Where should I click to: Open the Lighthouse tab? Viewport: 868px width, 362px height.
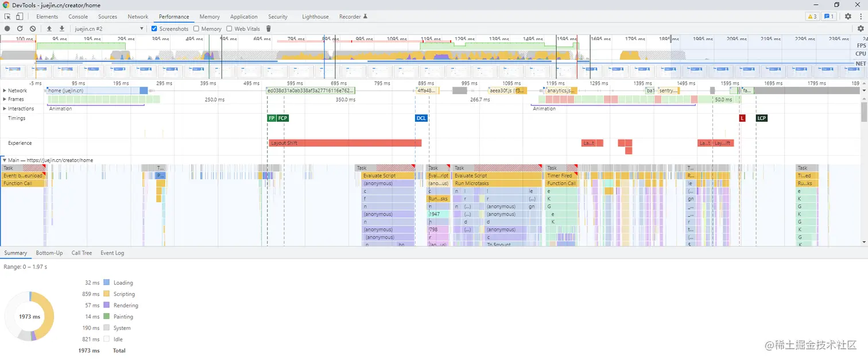tap(316, 17)
